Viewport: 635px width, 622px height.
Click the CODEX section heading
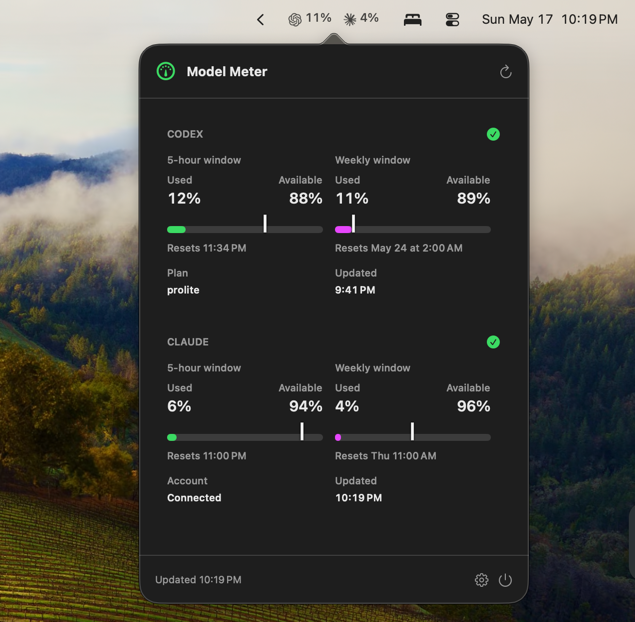pos(185,134)
